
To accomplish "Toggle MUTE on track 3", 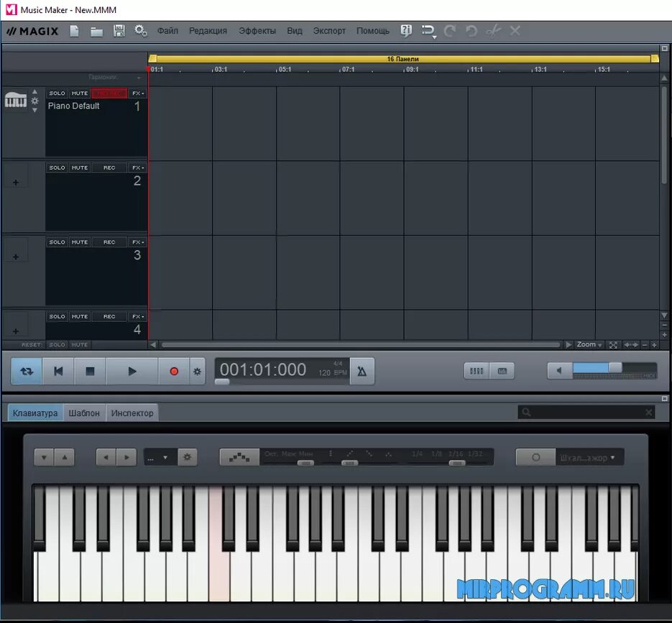I will pos(80,242).
